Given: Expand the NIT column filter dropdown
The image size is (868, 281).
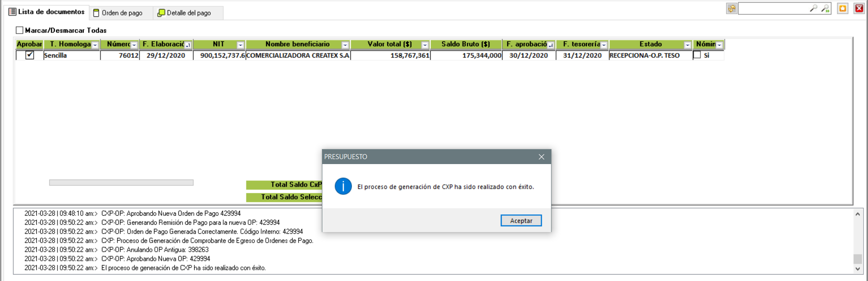Looking at the screenshot, I should tap(240, 45).
